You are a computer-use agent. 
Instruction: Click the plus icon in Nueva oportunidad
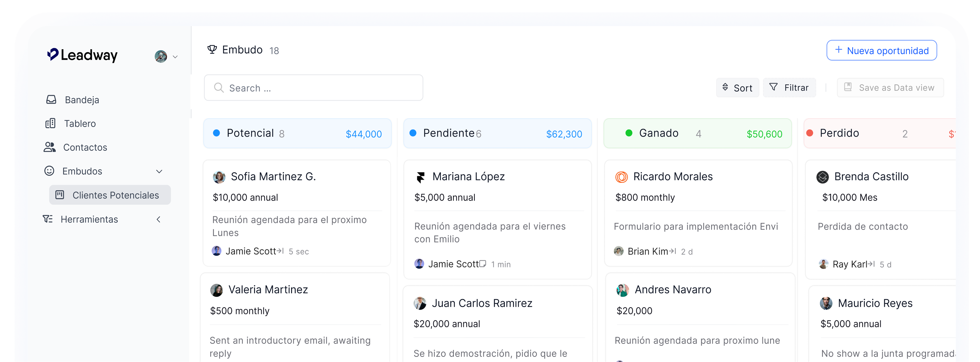click(x=838, y=50)
